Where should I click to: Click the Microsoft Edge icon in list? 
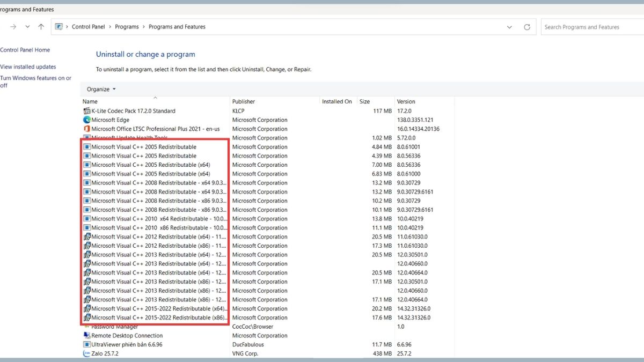pyautogui.click(x=87, y=120)
